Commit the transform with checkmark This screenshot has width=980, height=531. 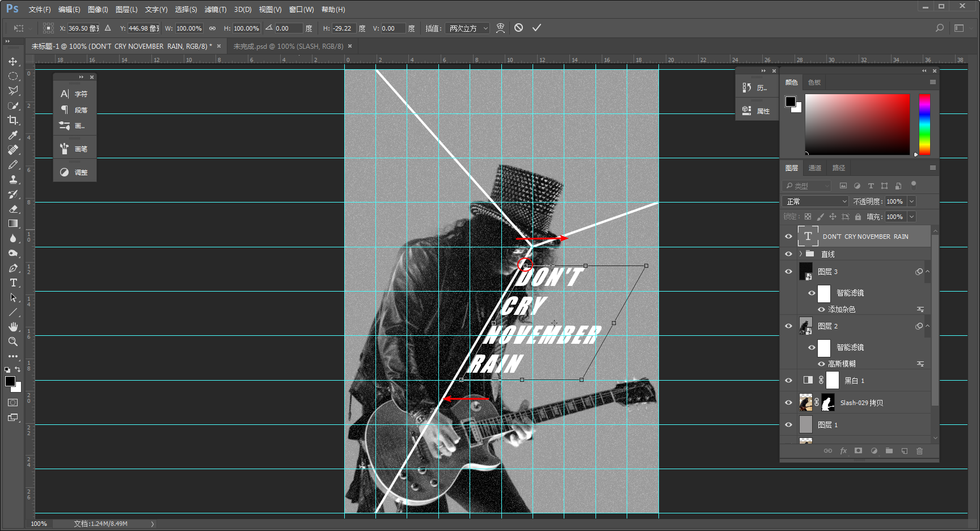tap(537, 28)
